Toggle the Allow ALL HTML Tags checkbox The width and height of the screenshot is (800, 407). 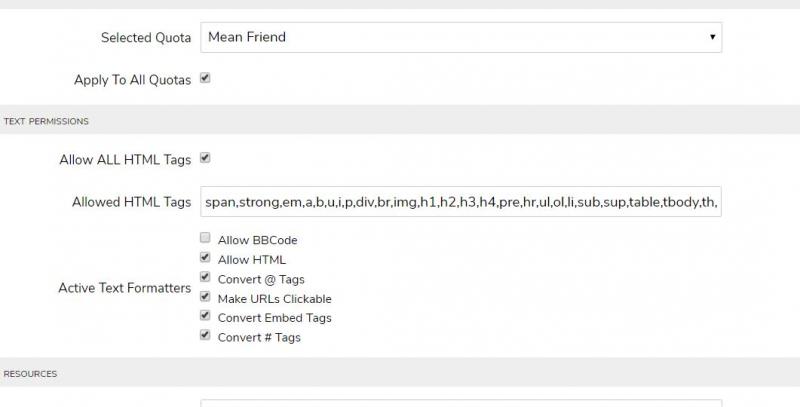click(205, 158)
